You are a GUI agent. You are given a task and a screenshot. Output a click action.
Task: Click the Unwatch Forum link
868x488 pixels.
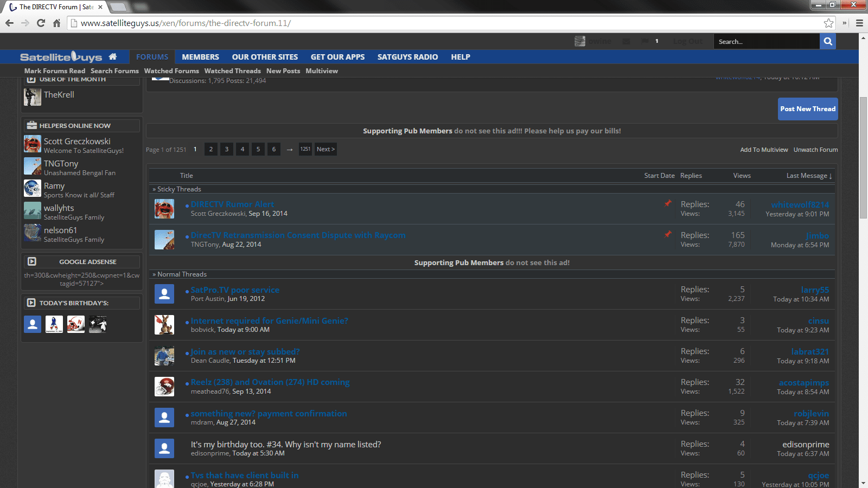[815, 150]
